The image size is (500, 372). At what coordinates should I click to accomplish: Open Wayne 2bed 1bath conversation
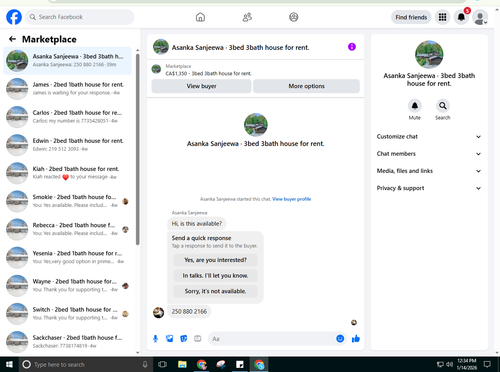coord(68,285)
